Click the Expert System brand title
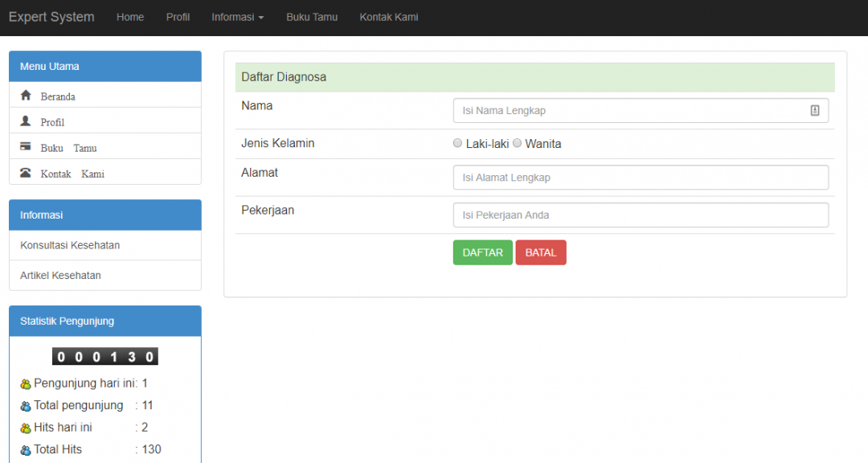 coord(51,17)
